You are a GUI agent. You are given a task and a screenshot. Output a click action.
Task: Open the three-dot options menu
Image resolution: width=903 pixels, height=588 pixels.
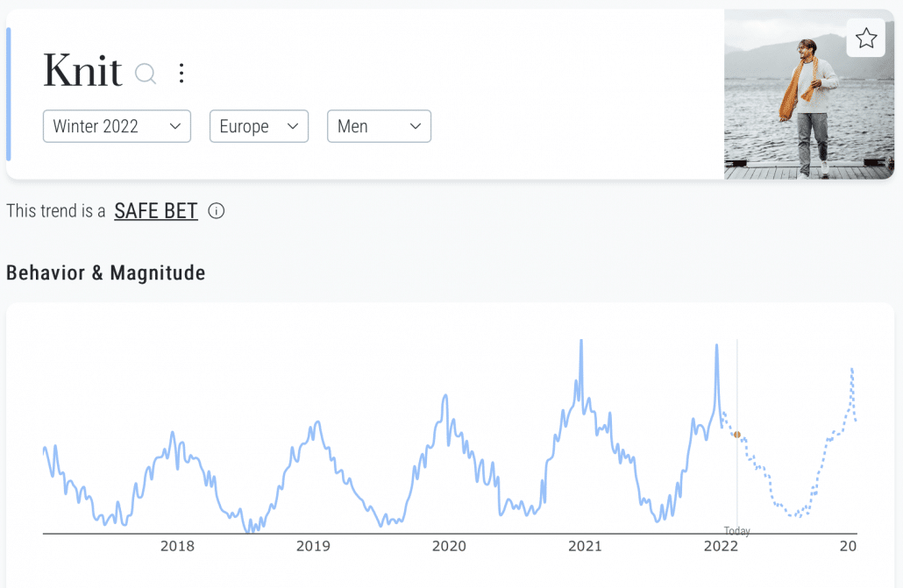(x=181, y=73)
